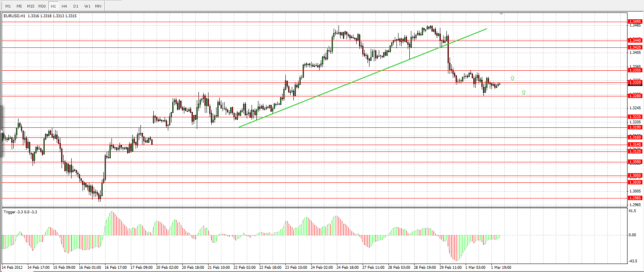Click the 28 Feb 03:00 time label

click(x=399, y=268)
